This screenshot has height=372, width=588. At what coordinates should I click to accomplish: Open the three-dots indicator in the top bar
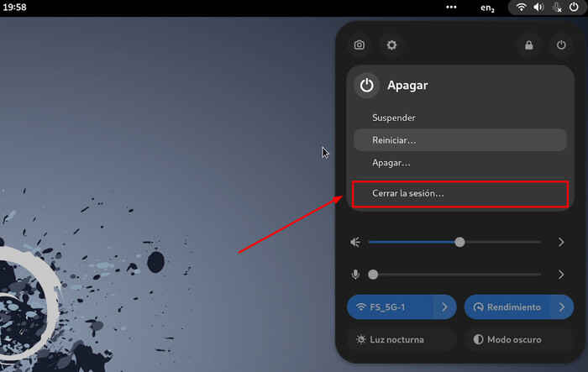click(451, 7)
